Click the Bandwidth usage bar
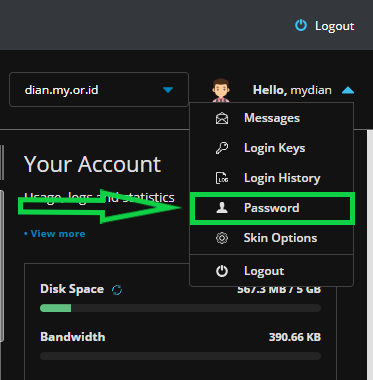Screen dimensions: 373x380 click(180, 356)
